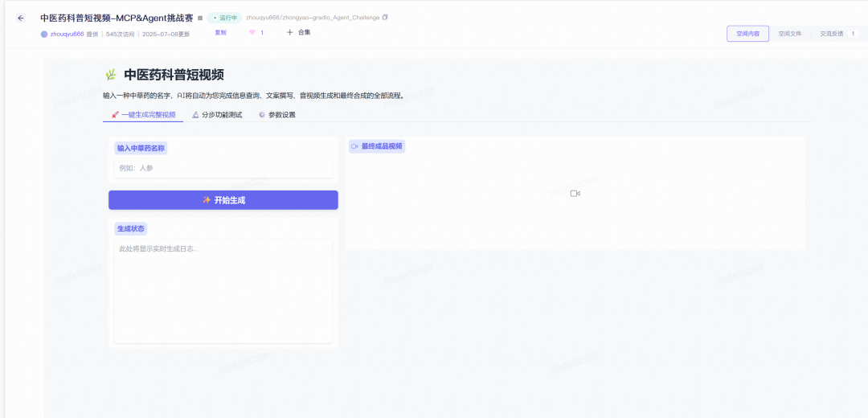
Task: Add to collection with the plus 合集 button
Action: [298, 33]
